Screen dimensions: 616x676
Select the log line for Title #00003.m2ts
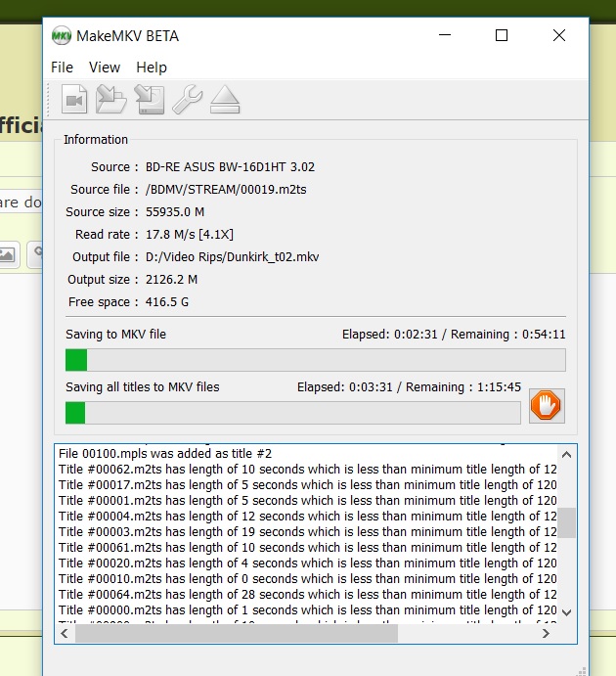[308, 531]
